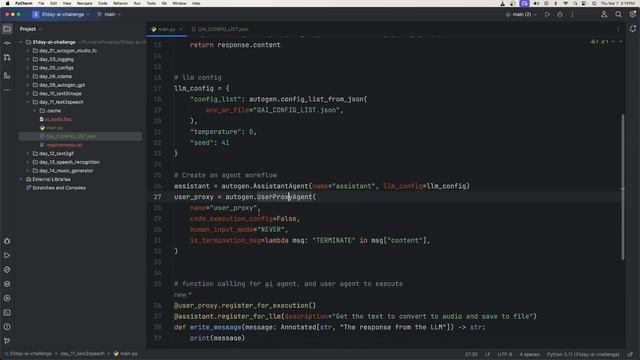This screenshot has height=360, width=640.
Task: Click the inspection warnings indicator in editor
Action: (600, 42)
